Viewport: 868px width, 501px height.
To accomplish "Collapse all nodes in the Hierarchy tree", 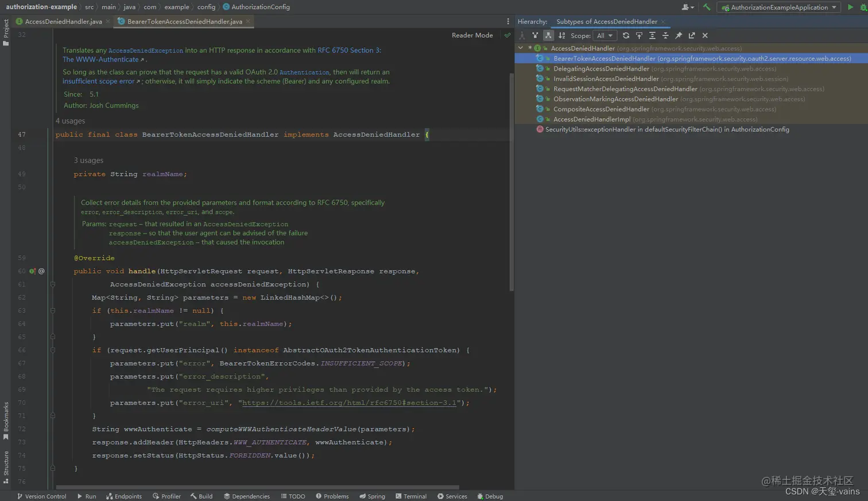I will [665, 36].
